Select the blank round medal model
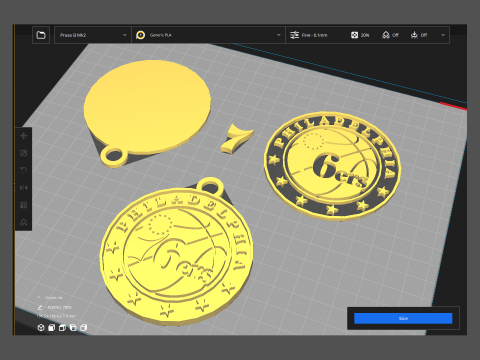This screenshot has height=360, width=480. tap(147, 108)
